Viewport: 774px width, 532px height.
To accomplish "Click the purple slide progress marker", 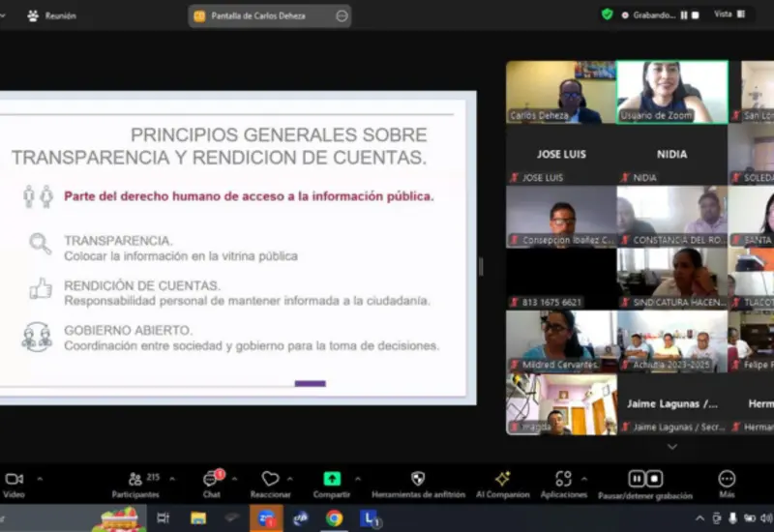I will [x=310, y=383].
